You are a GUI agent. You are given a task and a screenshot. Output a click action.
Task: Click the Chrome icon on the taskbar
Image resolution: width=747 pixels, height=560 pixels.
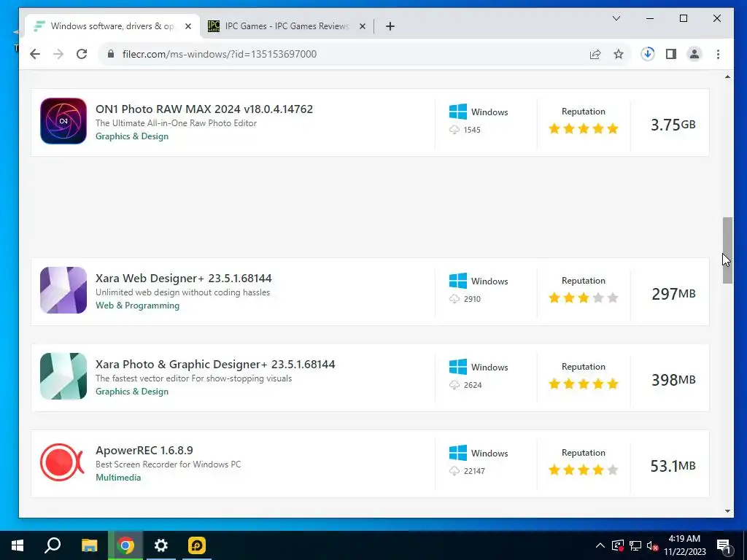[x=125, y=545]
